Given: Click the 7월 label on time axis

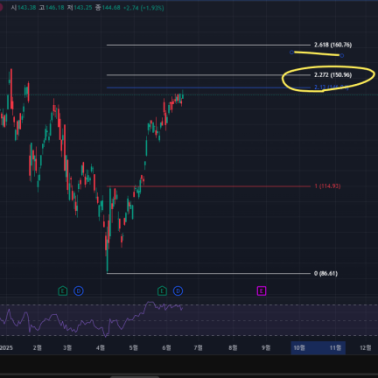Looking at the screenshot, I should pyautogui.click(x=198, y=348).
